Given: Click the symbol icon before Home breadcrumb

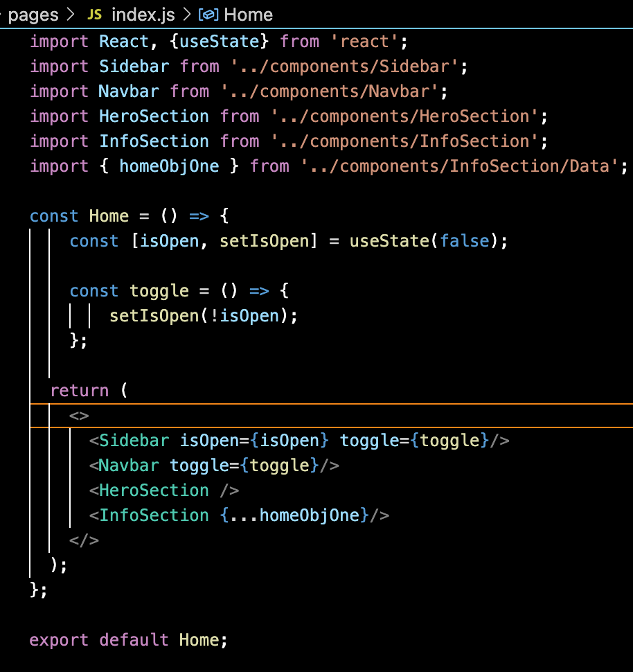Looking at the screenshot, I should coord(208,15).
